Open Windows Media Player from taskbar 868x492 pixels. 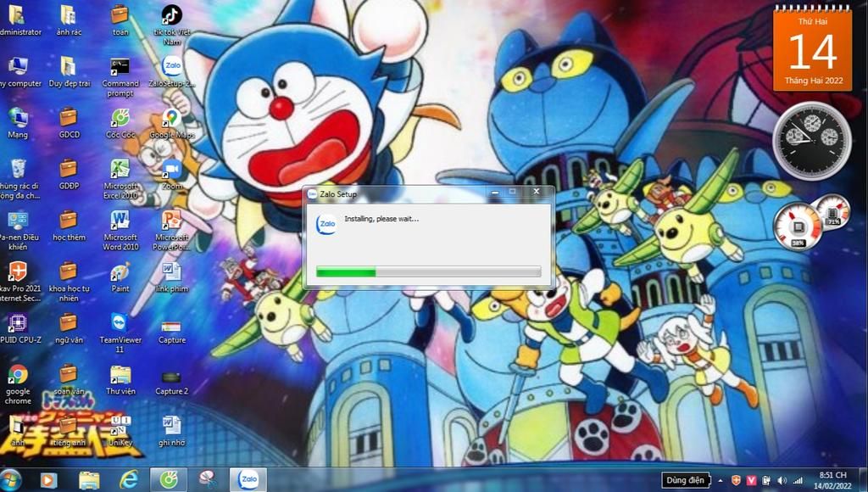(48, 480)
